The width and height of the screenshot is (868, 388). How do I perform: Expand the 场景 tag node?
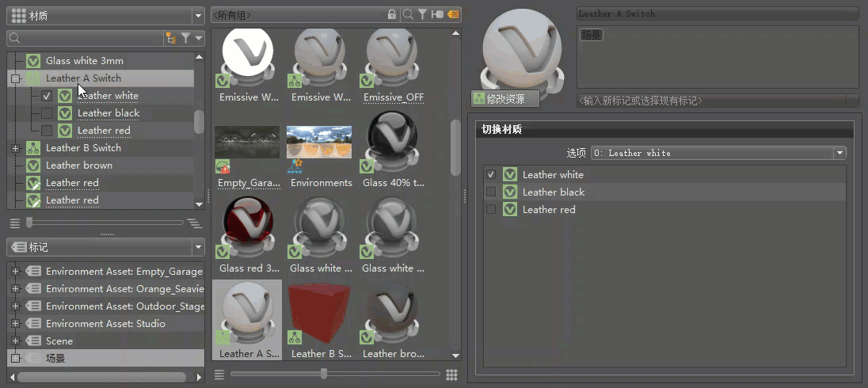[x=16, y=358]
